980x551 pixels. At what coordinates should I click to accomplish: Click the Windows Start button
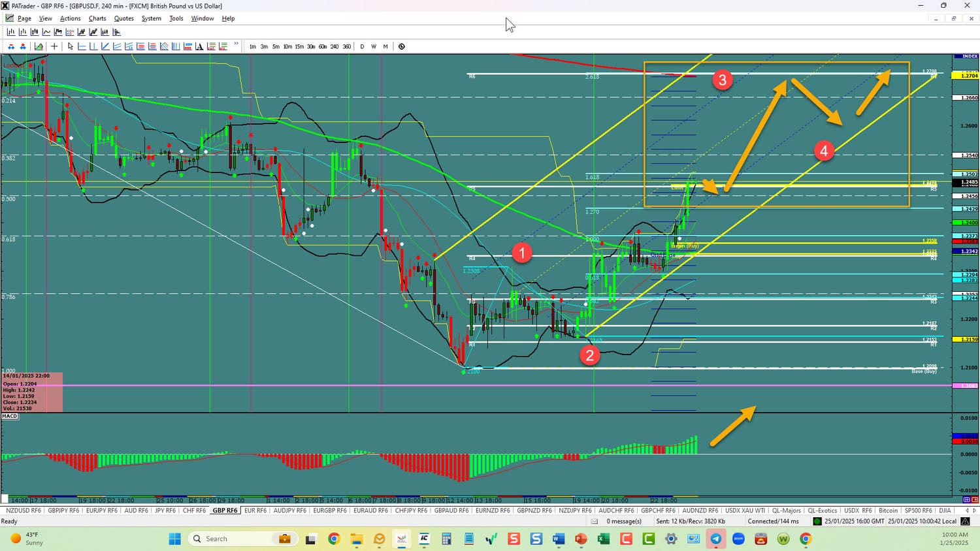click(174, 539)
